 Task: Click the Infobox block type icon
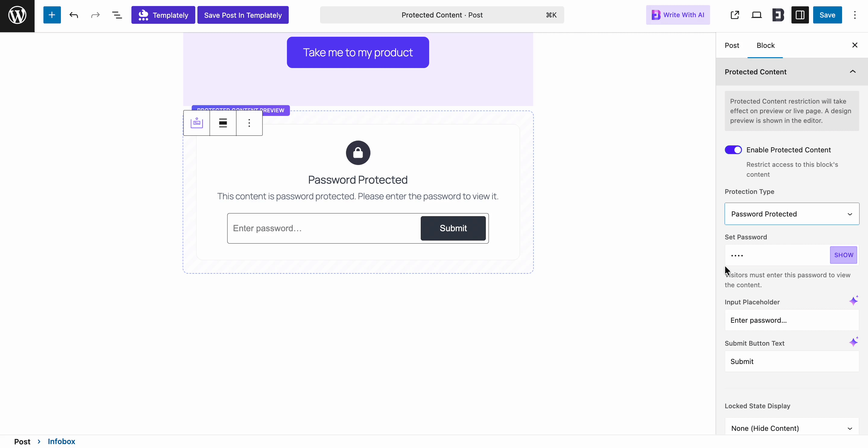click(x=197, y=123)
